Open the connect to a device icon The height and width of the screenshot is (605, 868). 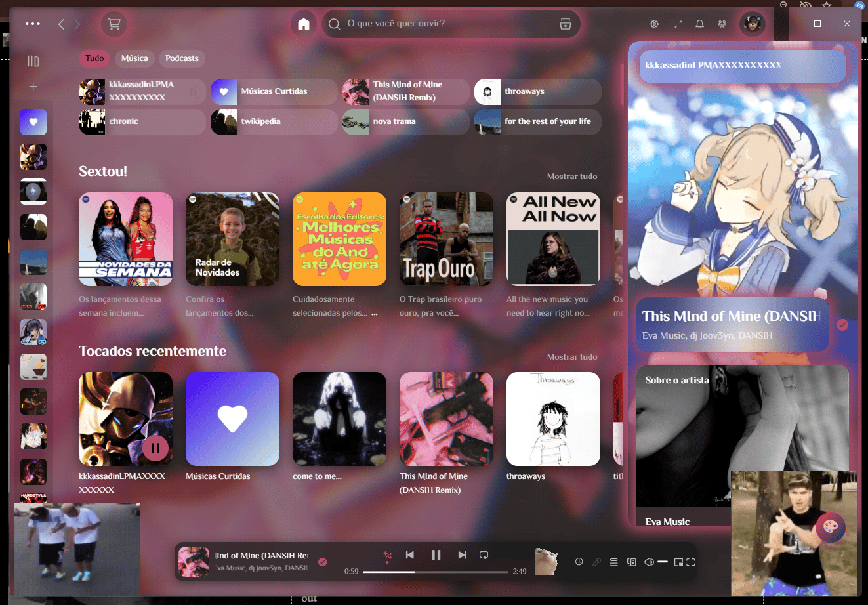tap(632, 562)
